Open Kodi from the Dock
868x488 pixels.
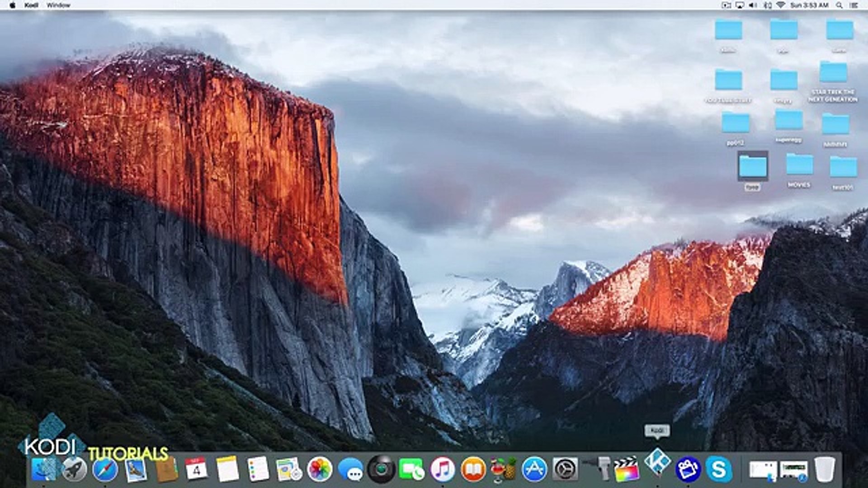pos(657,463)
